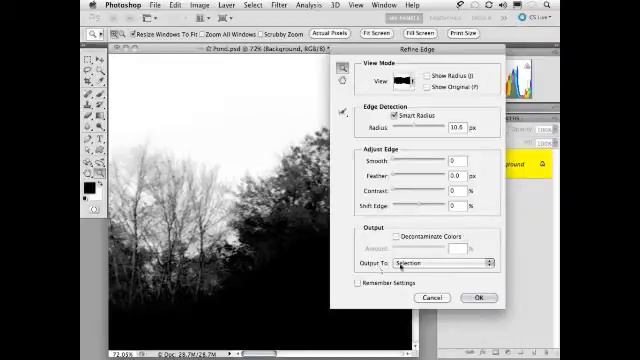Choose Zoom tool inside Refine Edge dialog
Viewport: 640px width, 360px height.
(342, 68)
